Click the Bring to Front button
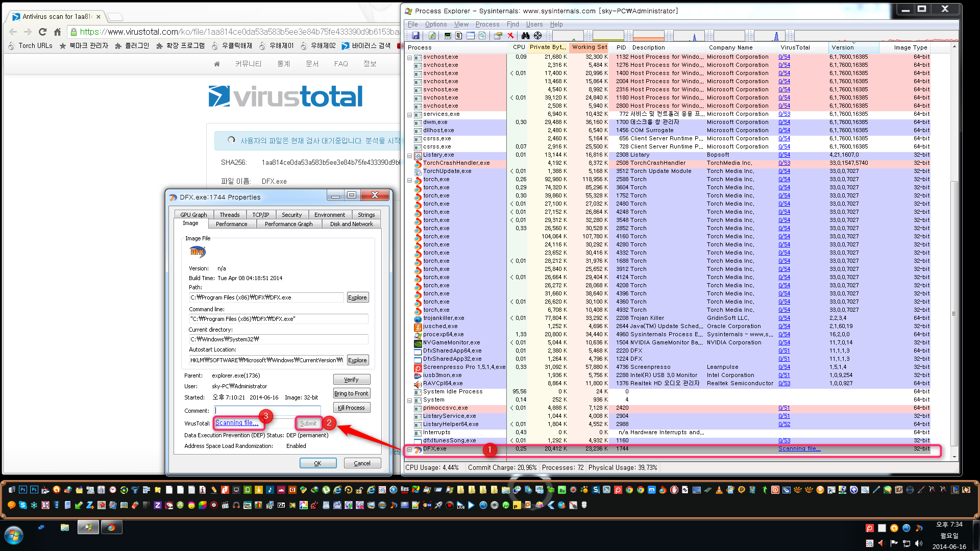The width and height of the screenshot is (980, 551). (351, 393)
